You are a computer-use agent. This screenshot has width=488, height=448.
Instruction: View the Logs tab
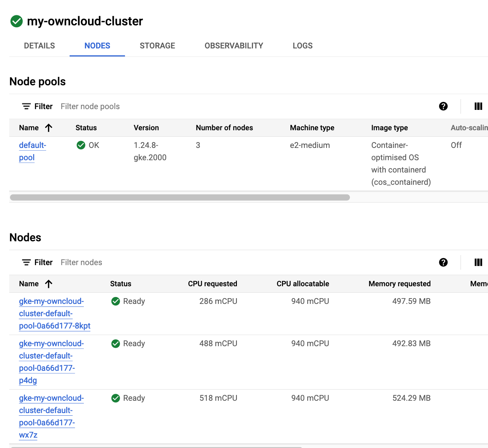coord(302,46)
